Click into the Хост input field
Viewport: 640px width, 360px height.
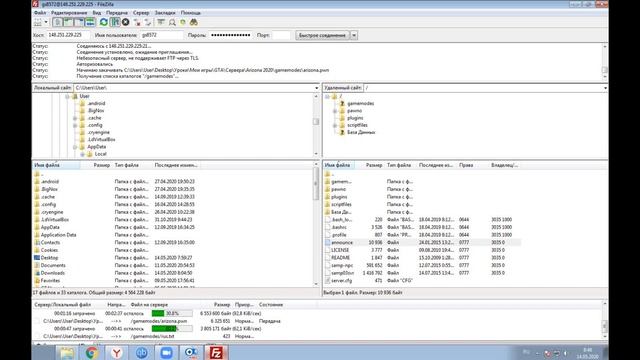(x=68, y=36)
